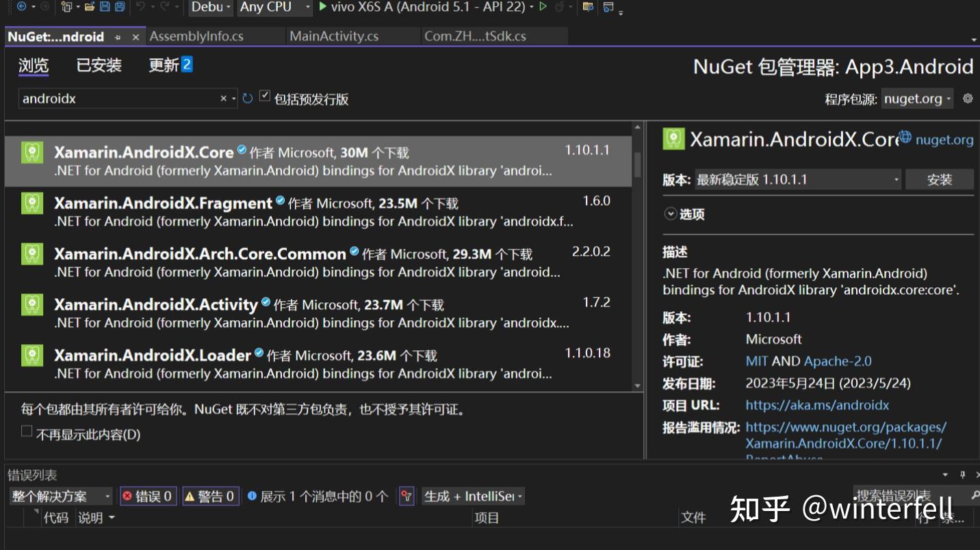The height and width of the screenshot is (550, 980).
Task: Open the Apache-2.0 license link
Action: 838,361
